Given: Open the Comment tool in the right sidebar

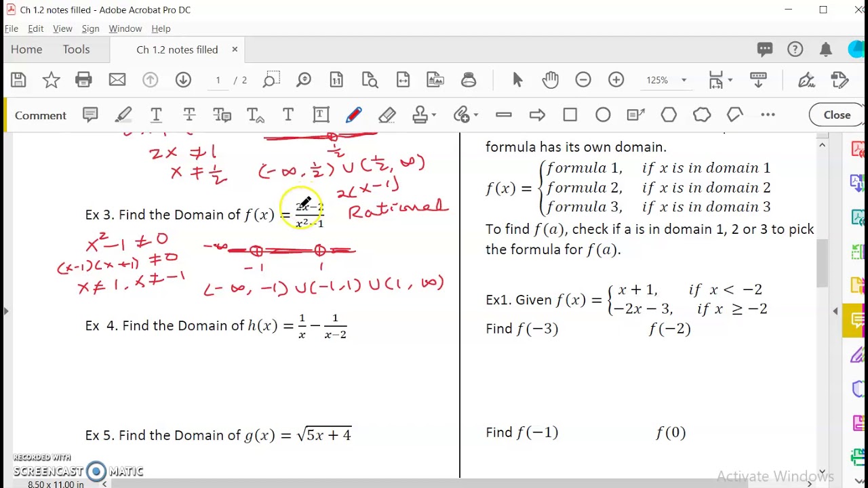Looking at the screenshot, I should pyautogui.click(x=855, y=321).
